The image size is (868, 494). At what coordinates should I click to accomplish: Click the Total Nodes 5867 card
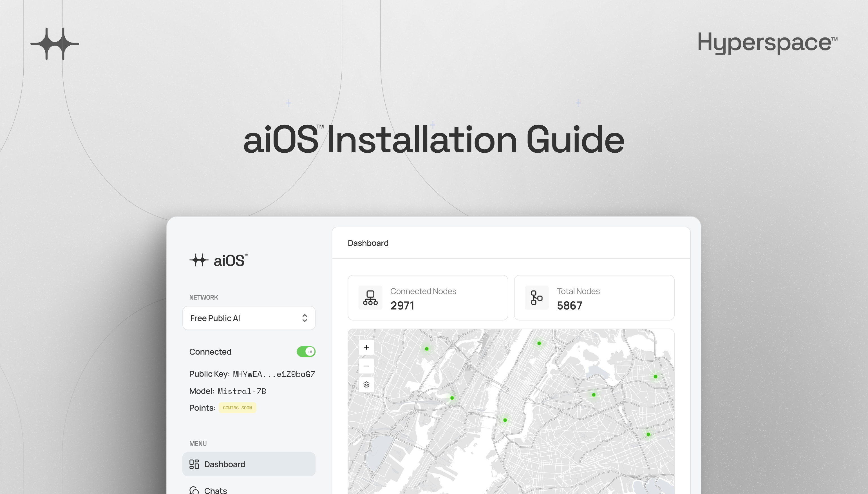[x=594, y=297]
